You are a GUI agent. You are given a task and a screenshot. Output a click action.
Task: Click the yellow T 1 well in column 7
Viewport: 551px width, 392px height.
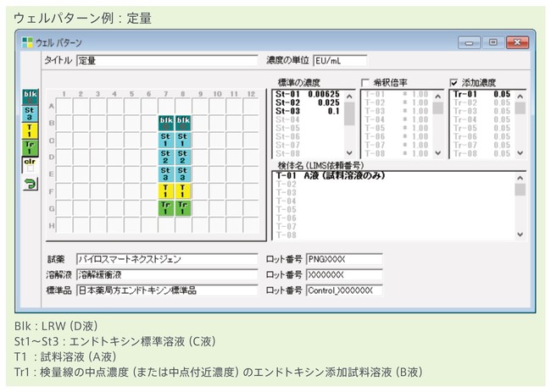coord(166,191)
